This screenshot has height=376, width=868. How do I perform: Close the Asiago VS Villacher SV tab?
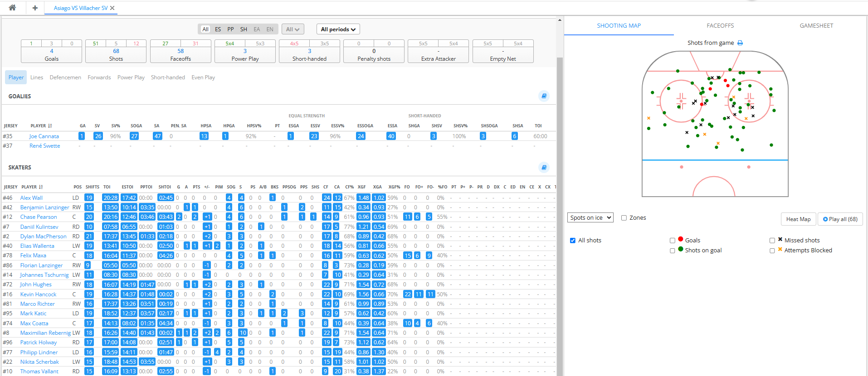[112, 8]
